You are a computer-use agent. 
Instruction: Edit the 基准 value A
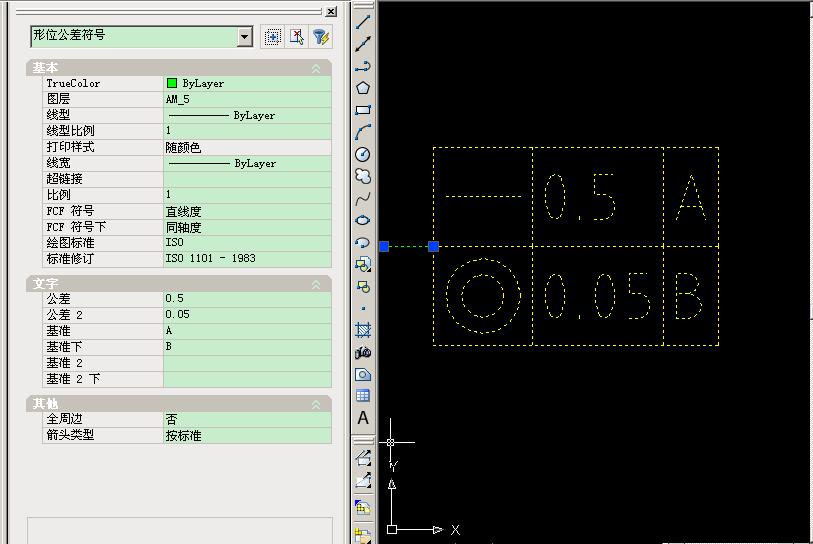click(247, 331)
